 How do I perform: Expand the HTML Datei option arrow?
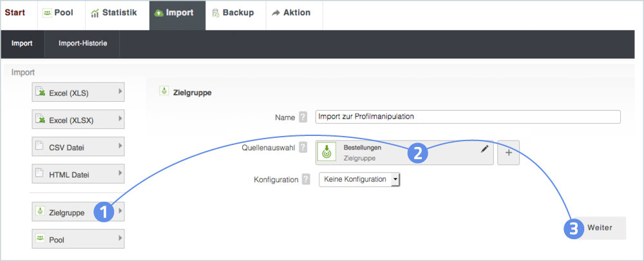[120, 173]
